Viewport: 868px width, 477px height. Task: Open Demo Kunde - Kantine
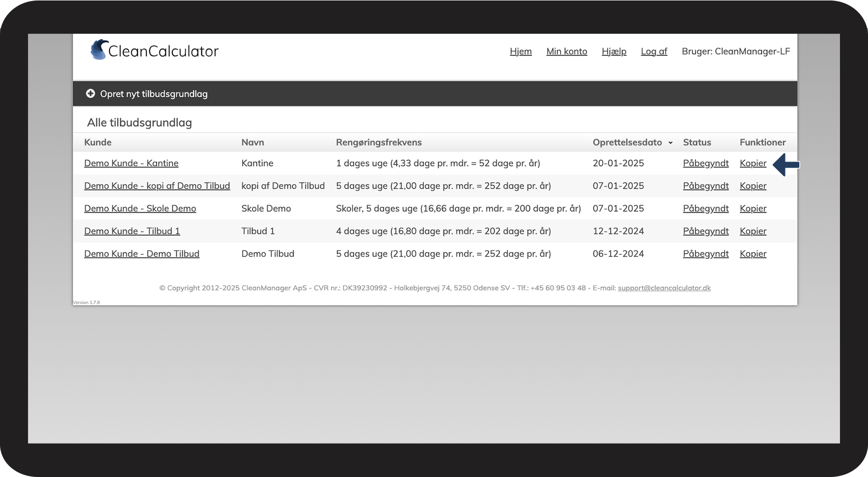pyautogui.click(x=131, y=163)
